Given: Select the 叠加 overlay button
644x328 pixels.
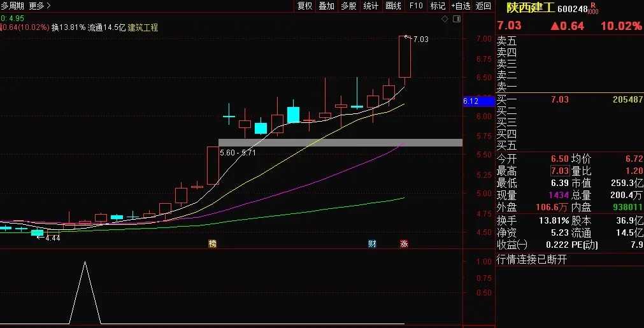Looking at the screenshot, I should click(x=327, y=6).
